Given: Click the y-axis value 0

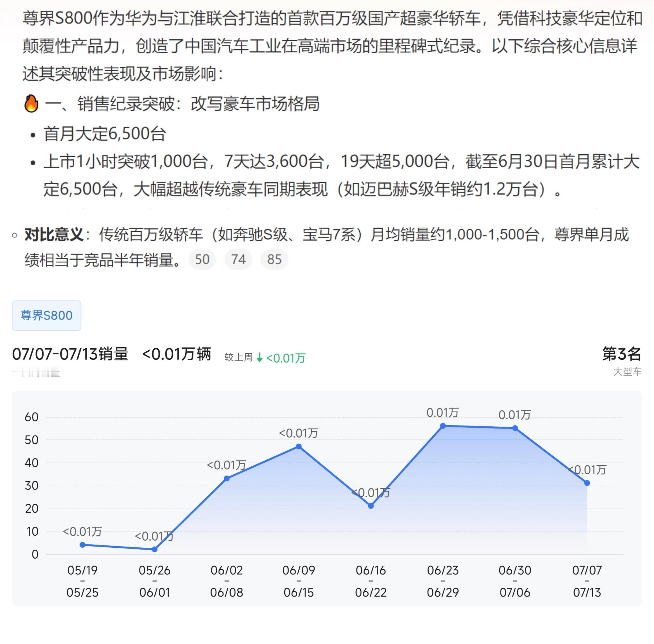Looking at the screenshot, I should [x=35, y=554].
